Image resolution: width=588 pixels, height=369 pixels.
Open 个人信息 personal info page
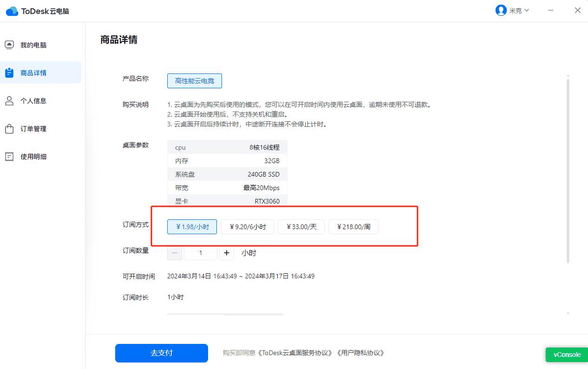tap(33, 100)
